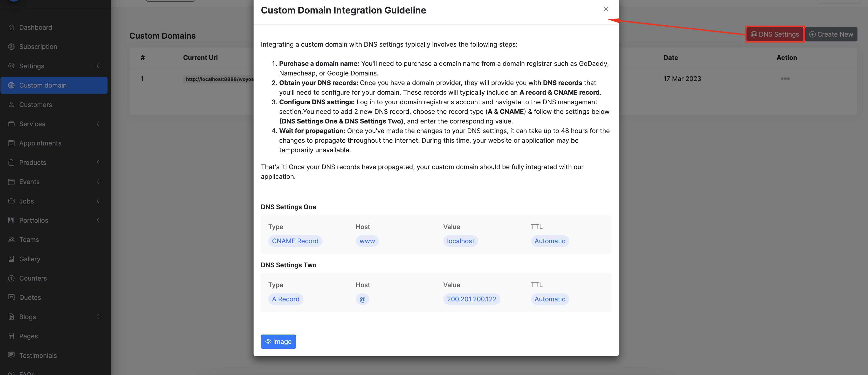
Task: Expand the Services submenu chevron
Action: point(98,123)
